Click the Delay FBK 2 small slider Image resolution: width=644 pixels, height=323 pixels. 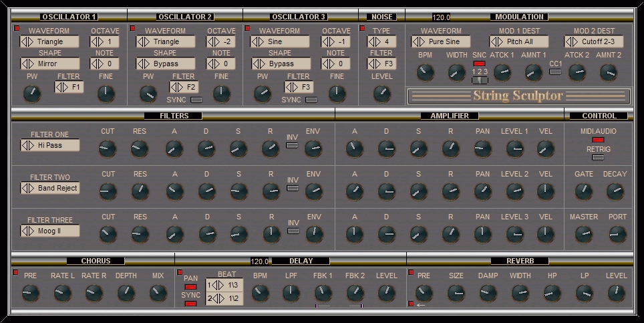click(355, 306)
